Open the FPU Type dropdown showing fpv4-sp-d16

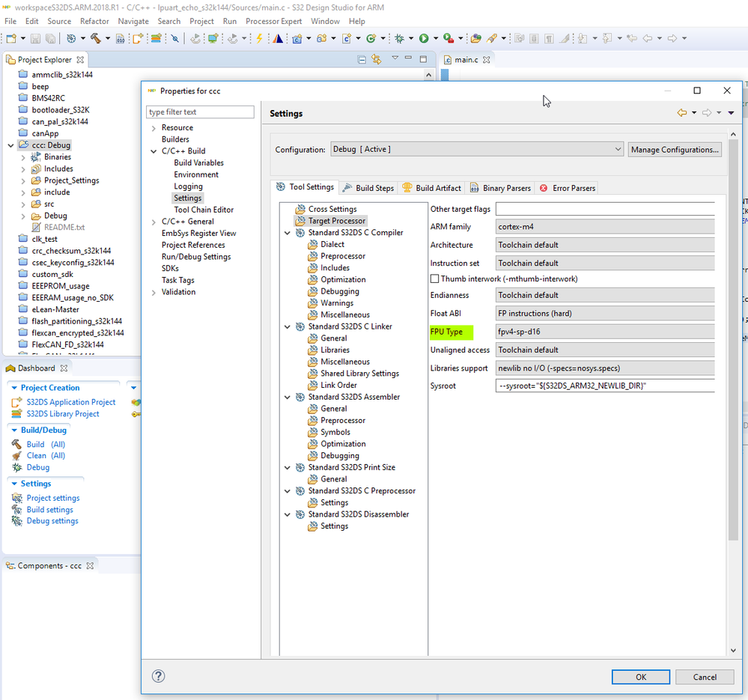coord(605,332)
